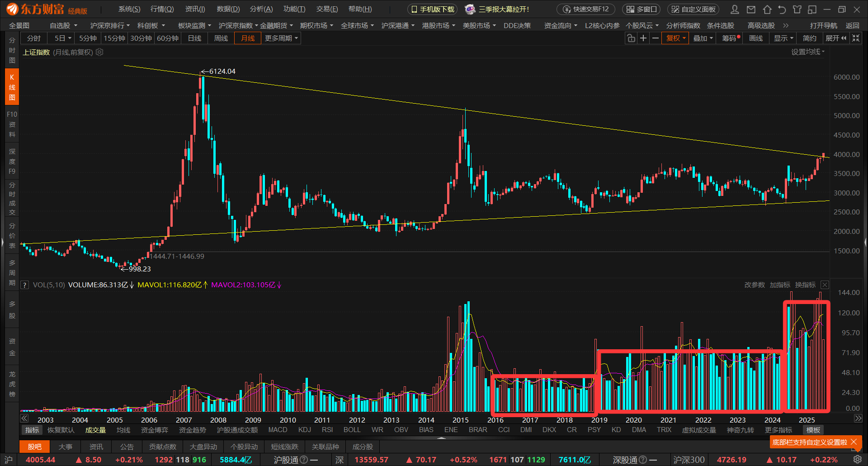Switch to 15分钟 timeframe

pos(114,38)
